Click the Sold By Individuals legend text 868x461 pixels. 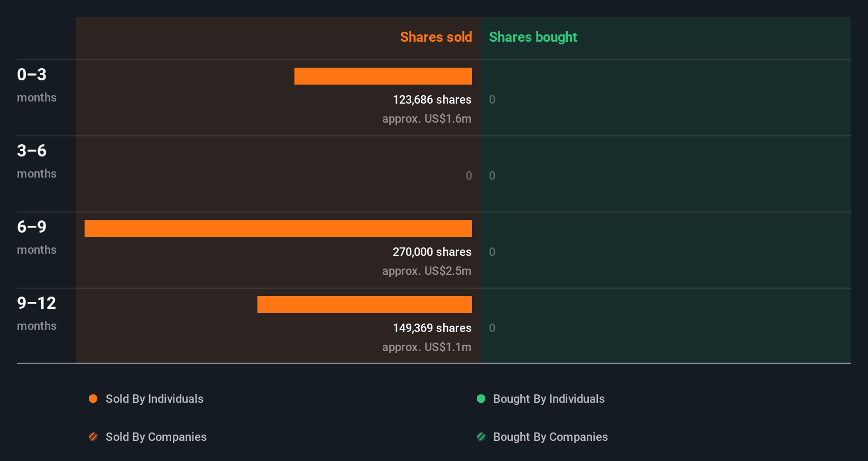tap(154, 399)
